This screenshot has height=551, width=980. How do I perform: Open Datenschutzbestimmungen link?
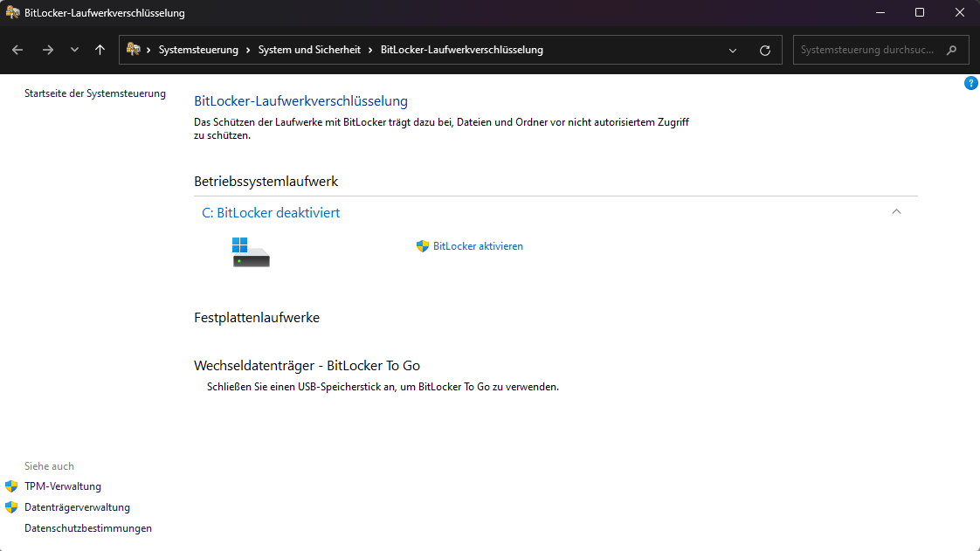(x=88, y=528)
